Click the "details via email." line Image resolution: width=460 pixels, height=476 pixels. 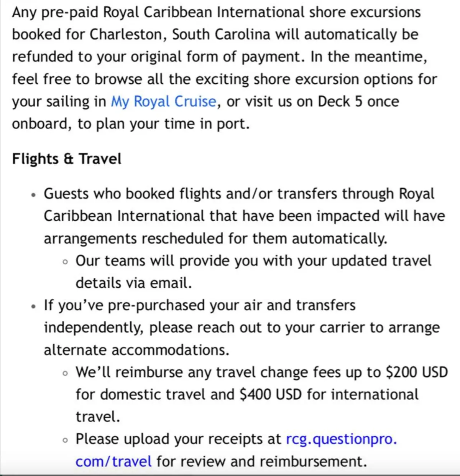tap(133, 283)
